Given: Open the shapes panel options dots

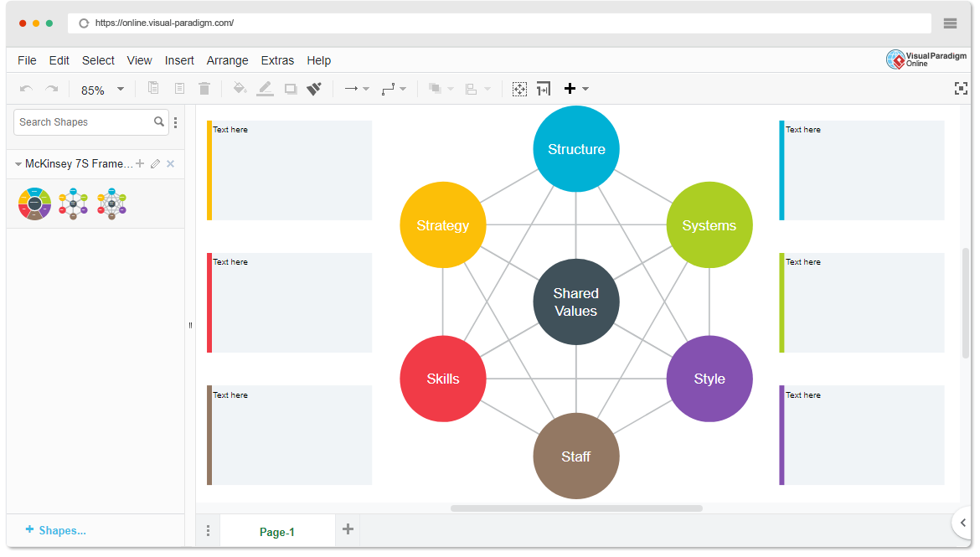Looking at the screenshot, I should click(x=176, y=122).
